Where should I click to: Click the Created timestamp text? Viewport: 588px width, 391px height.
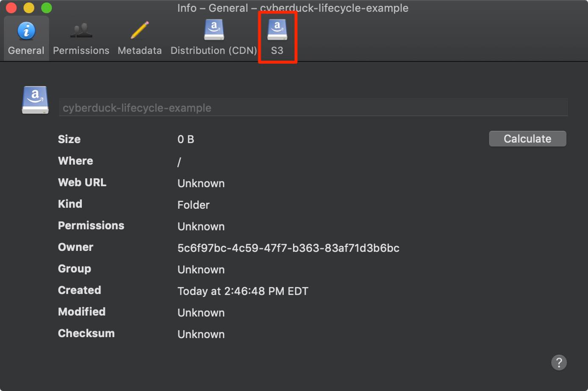click(243, 291)
